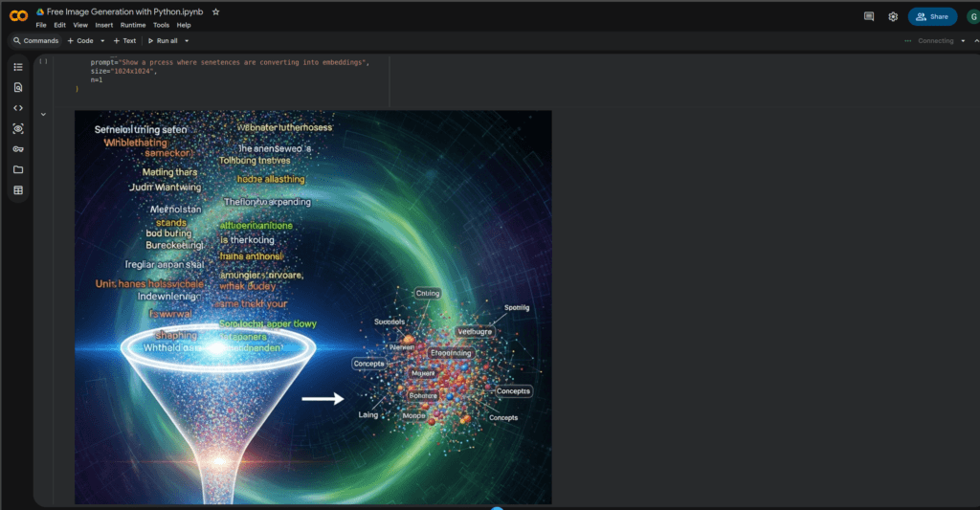
Task: Click the user account avatar
Action: click(973, 17)
